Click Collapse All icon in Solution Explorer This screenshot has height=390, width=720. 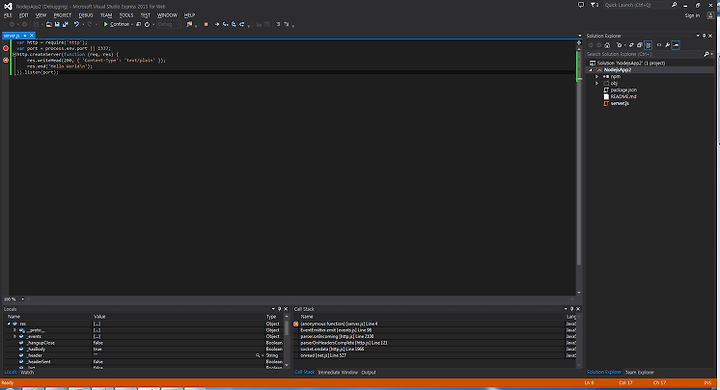[640, 45]
